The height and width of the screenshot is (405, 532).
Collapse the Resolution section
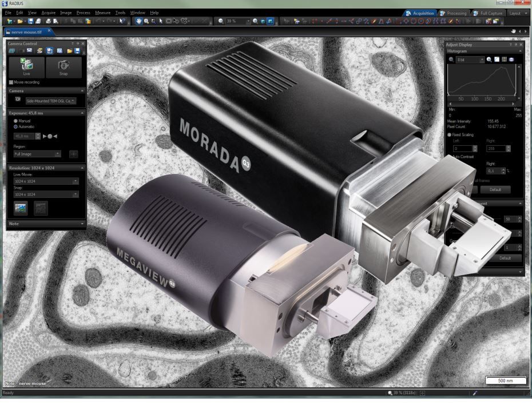[x=82, y=168]
